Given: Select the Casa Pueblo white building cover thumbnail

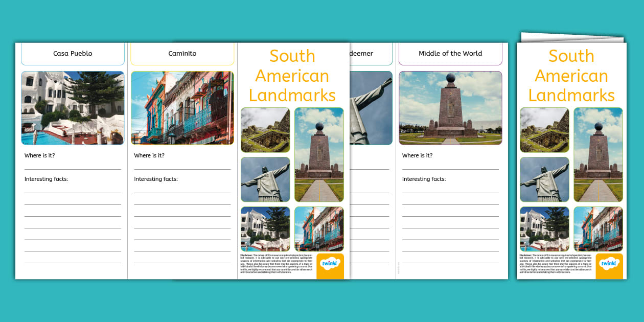Looking at the screenshot, I should click(544, 228).
